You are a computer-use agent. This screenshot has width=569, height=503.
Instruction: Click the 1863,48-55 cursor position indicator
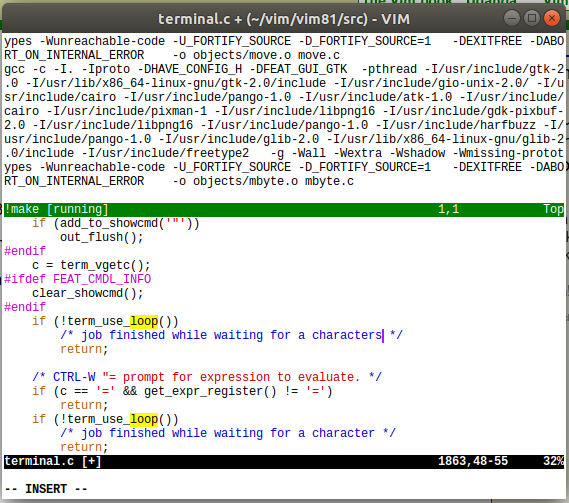click(473, 462)
